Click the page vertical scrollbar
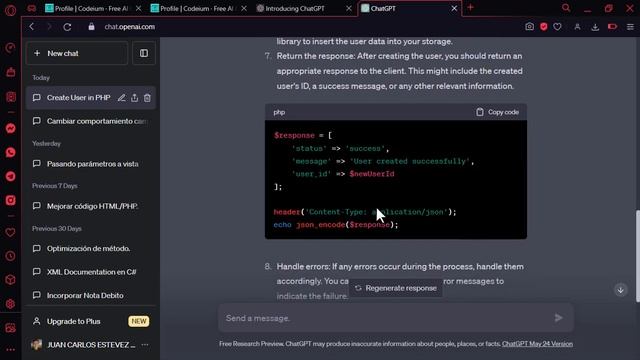 (638, 256)
